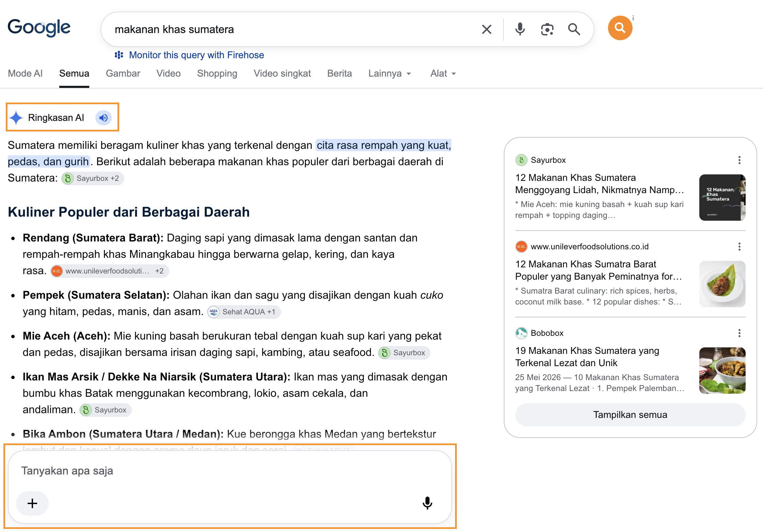763x532 pixels.
Task: Open unileverfoodsoluti… +2 source chip under Rendang
Action: tap(110, 271)
